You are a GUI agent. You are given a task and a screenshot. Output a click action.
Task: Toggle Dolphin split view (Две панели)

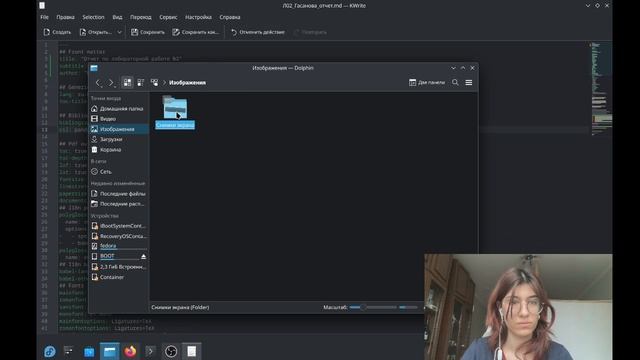[427, 82]
